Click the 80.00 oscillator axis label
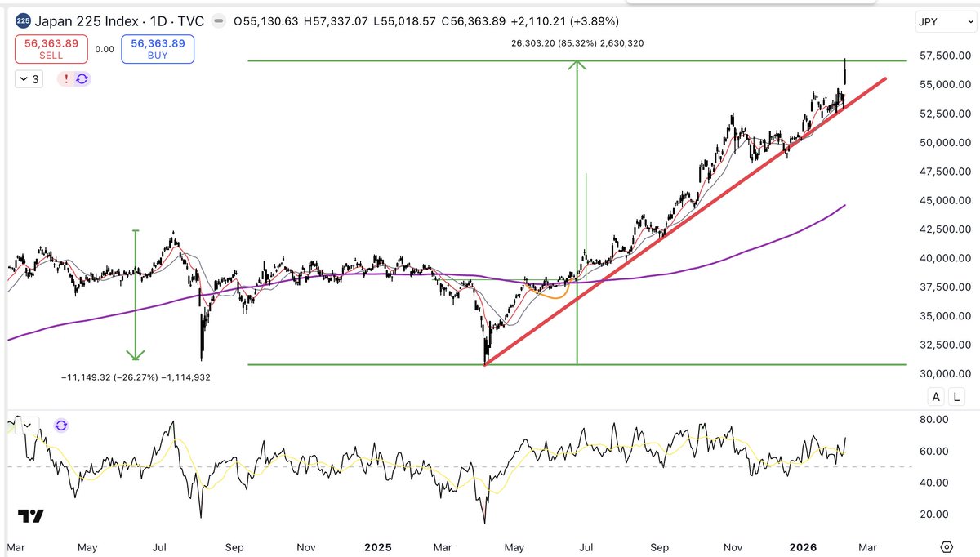Image resolution: width=980 pixels, height=557 pixels. [933, 419]
